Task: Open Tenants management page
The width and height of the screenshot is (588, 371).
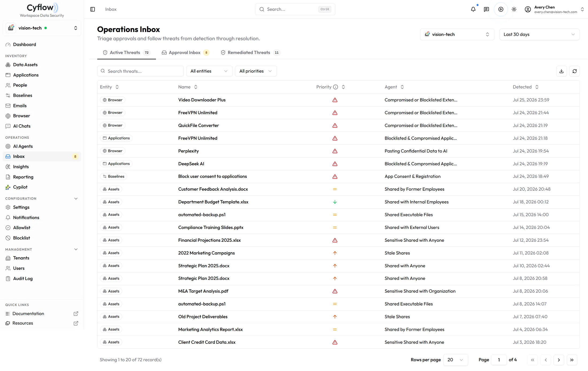Action: (x=21, y=258)
